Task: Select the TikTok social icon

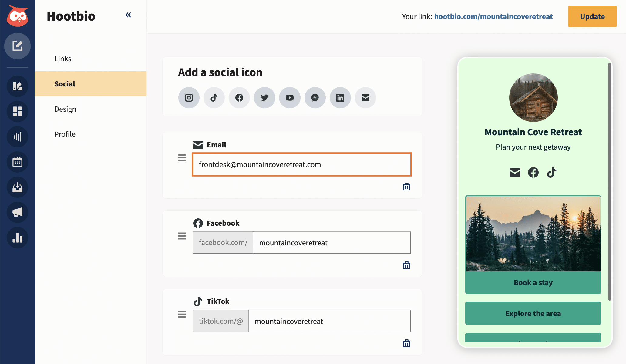Action: click(x=214, y=97)
